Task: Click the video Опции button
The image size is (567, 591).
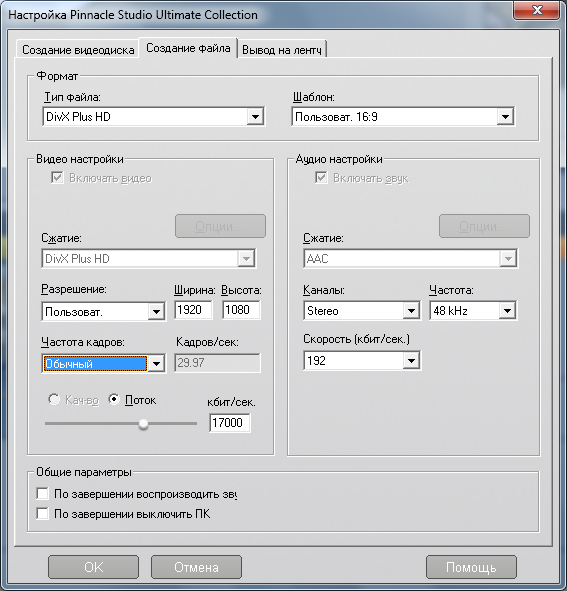Action: click(x=220, y=226)
